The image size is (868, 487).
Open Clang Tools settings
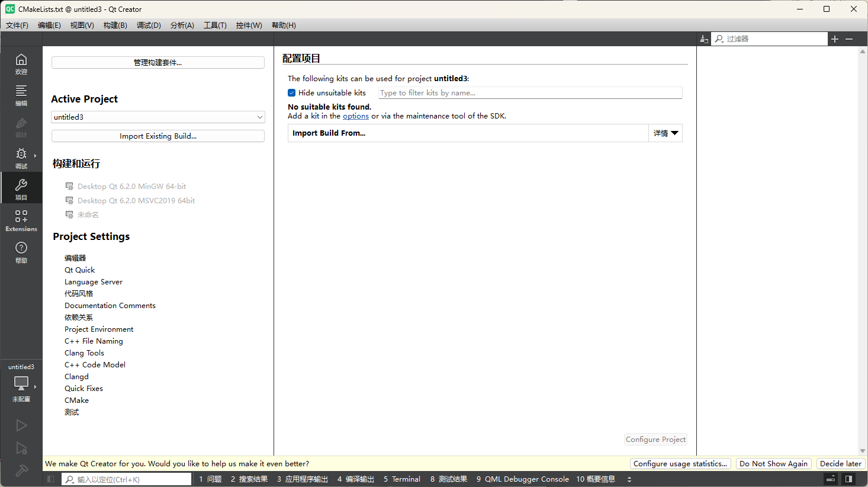click(84, 353)
